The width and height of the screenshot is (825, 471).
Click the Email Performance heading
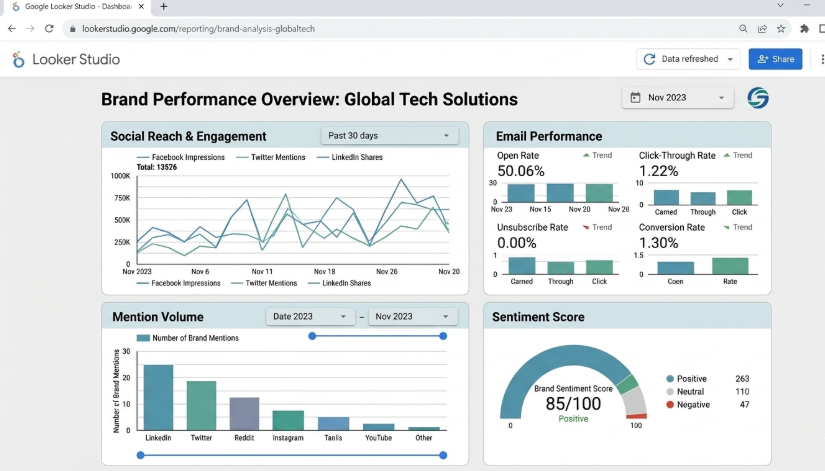coord(549,136)
